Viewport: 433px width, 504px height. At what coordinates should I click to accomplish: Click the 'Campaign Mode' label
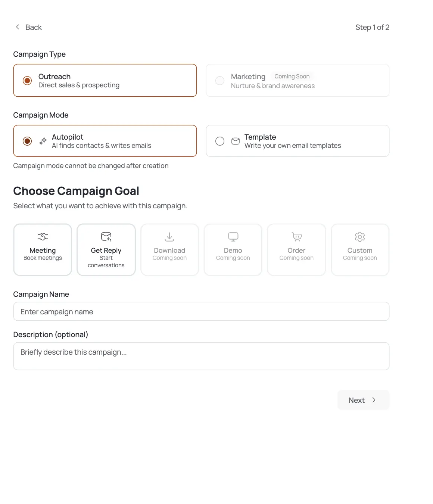point(41,115)
